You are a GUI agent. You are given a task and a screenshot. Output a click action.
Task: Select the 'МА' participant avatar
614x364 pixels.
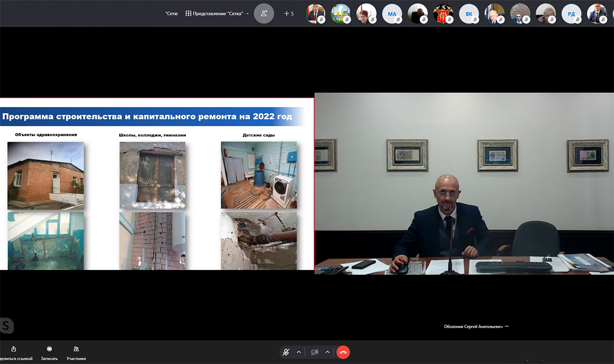point(392,14)
